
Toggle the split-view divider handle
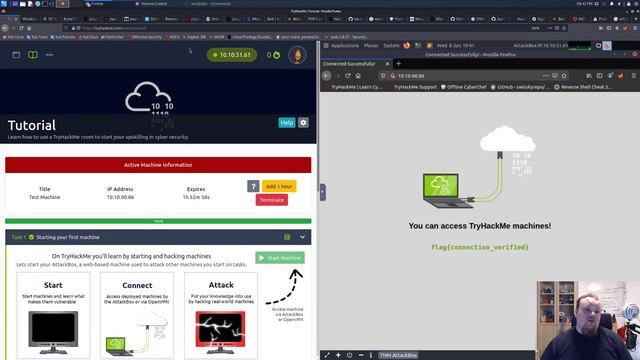click(322, 192)
